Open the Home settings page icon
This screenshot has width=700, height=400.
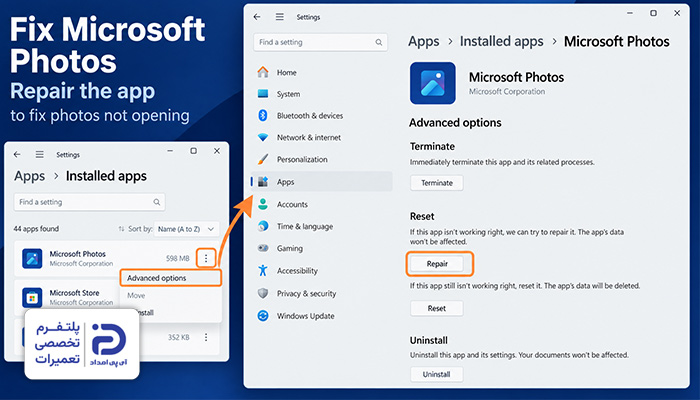click(x=263, y=72)
